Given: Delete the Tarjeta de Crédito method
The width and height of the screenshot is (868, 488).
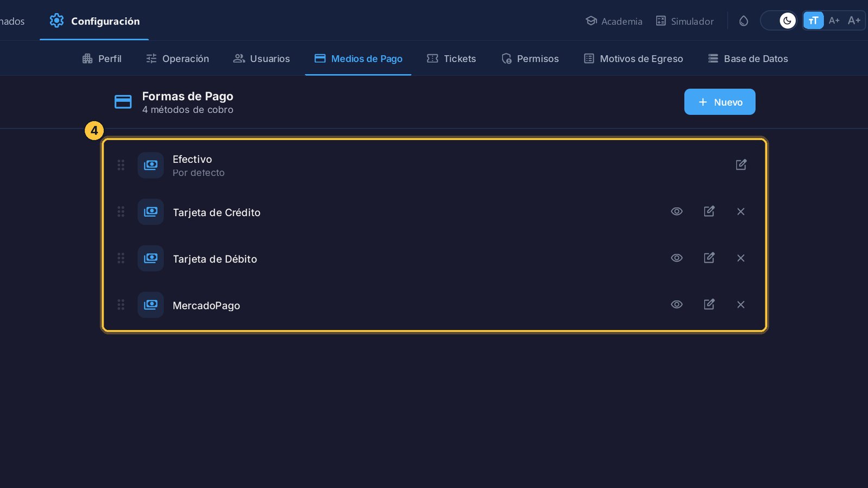Looking at the screenshot, I should tap(741, 211).
